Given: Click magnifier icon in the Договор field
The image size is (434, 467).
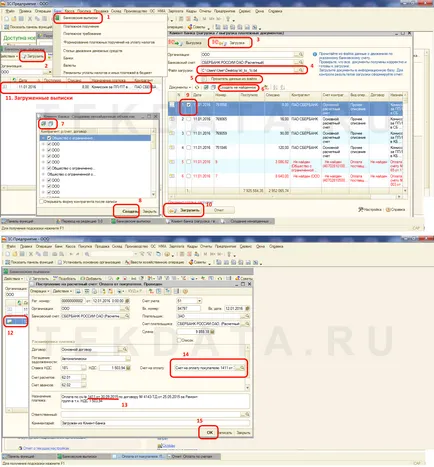Looking at the screenshot, I should click(125, 350).
